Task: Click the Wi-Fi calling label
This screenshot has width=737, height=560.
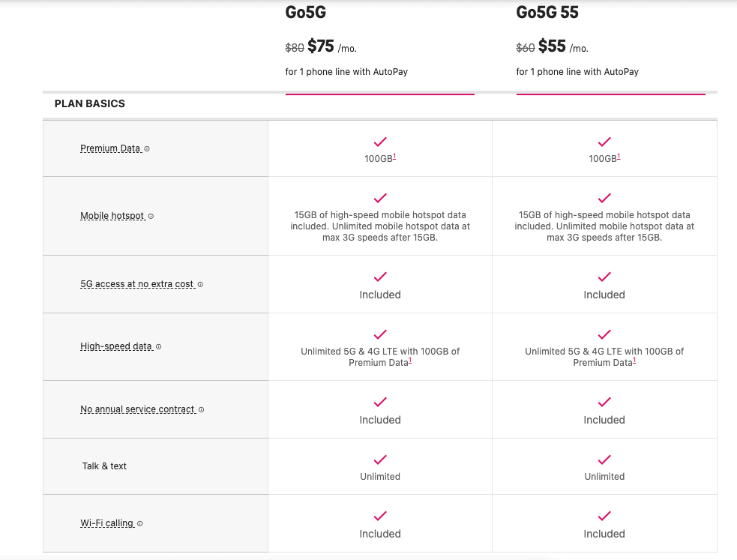Action: pos(107,524)
